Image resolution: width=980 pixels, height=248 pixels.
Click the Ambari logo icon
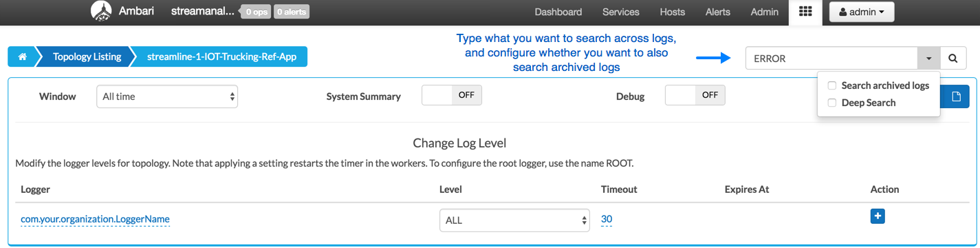pos(100,11)
